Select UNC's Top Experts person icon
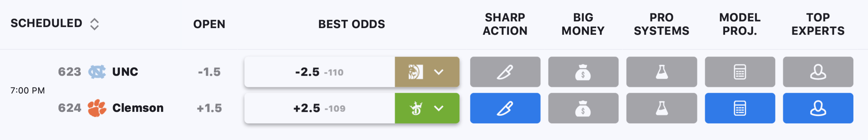This screenshot has height=140, width=868. click(x=818, y=72)
